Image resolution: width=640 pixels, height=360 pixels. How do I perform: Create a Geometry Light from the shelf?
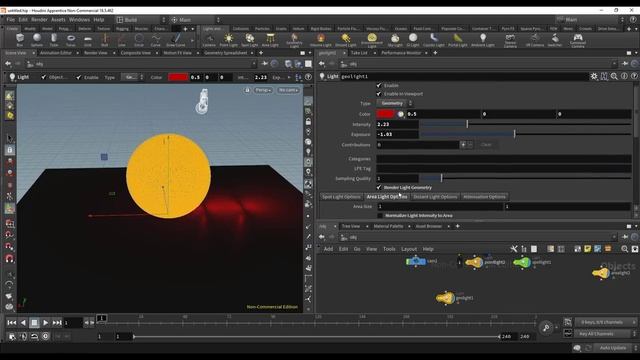click(294, 40)
